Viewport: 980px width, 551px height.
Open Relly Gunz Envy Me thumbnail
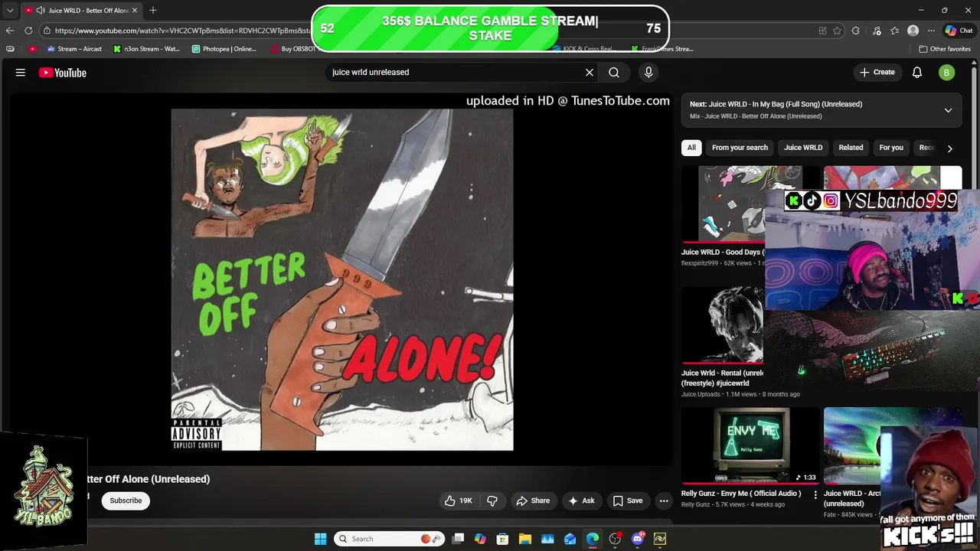pos(750,445)
